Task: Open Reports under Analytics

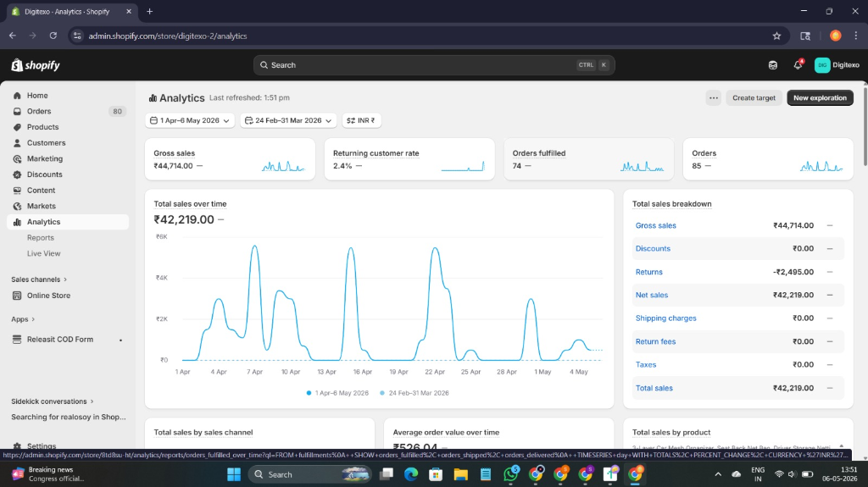Action: pos(41,237)
